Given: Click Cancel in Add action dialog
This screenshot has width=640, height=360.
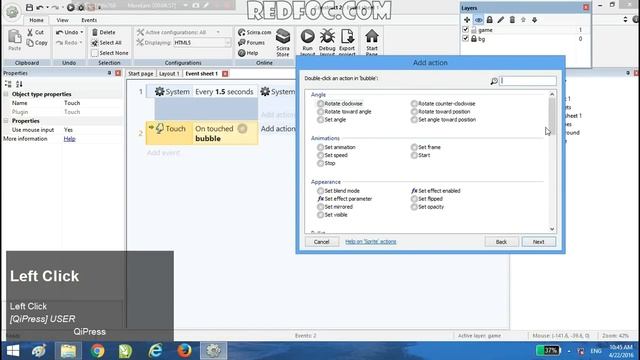Looking at the screenshot, I should coord(322,242).
